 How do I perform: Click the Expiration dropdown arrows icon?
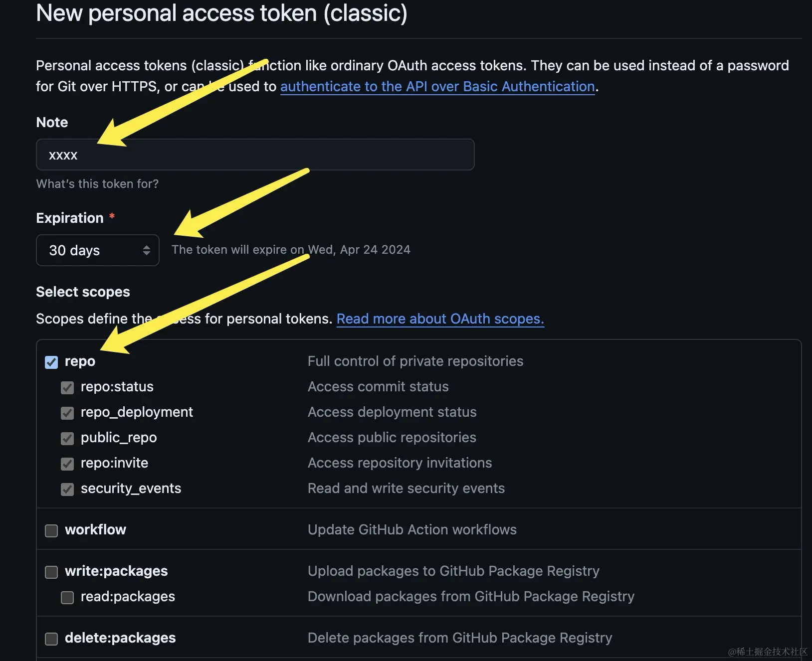(x=147, y=250)
